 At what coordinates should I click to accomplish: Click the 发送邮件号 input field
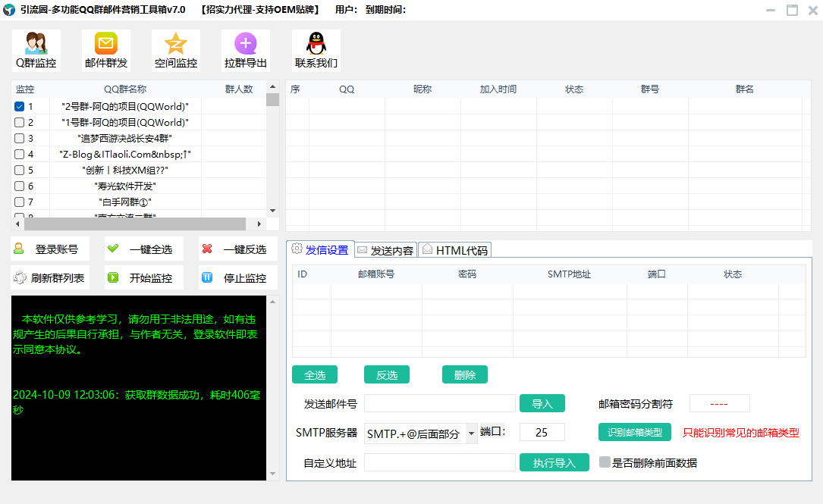[439, 403]
